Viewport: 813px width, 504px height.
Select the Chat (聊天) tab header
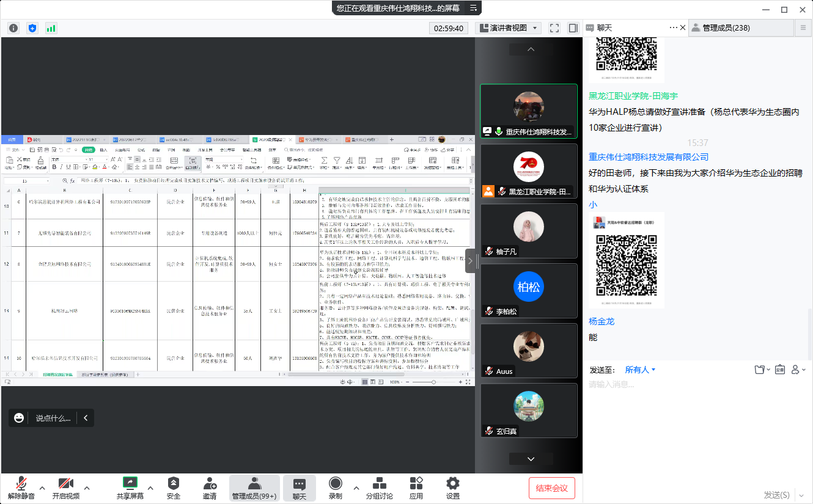pyautogui.click(x=605, y=27)
